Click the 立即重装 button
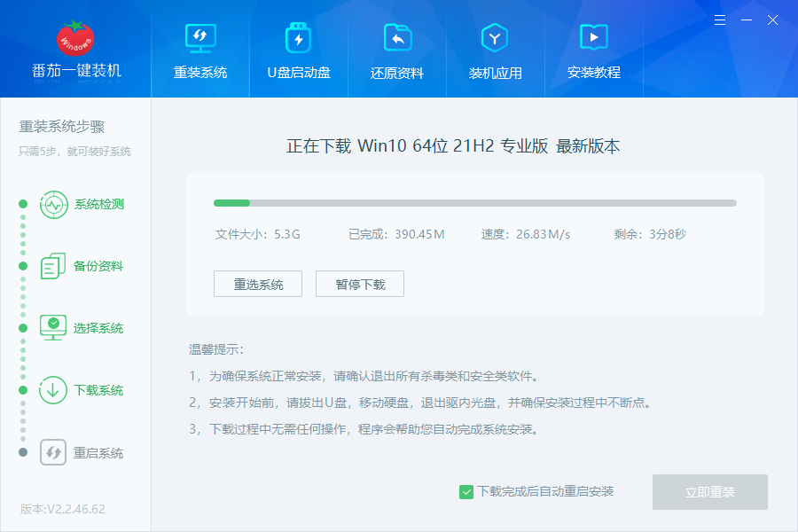 [710, 492]
